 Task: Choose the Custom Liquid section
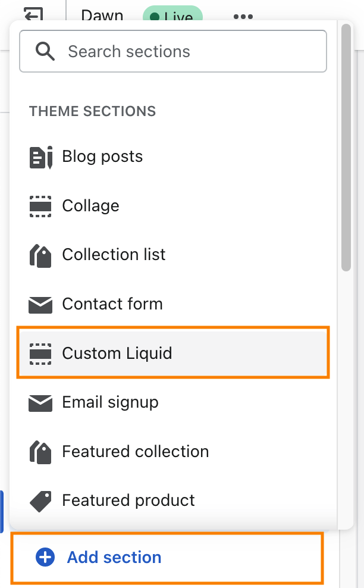117,354
